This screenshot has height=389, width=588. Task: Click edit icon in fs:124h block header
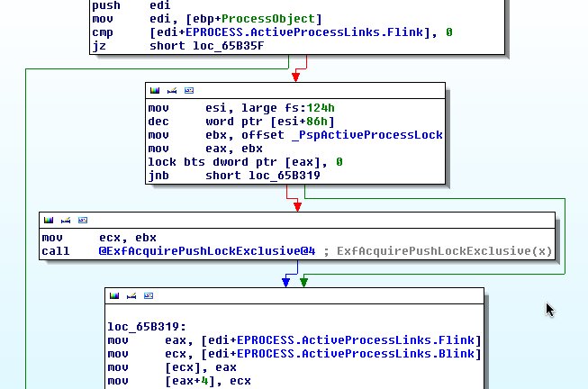tap(172, 90)
